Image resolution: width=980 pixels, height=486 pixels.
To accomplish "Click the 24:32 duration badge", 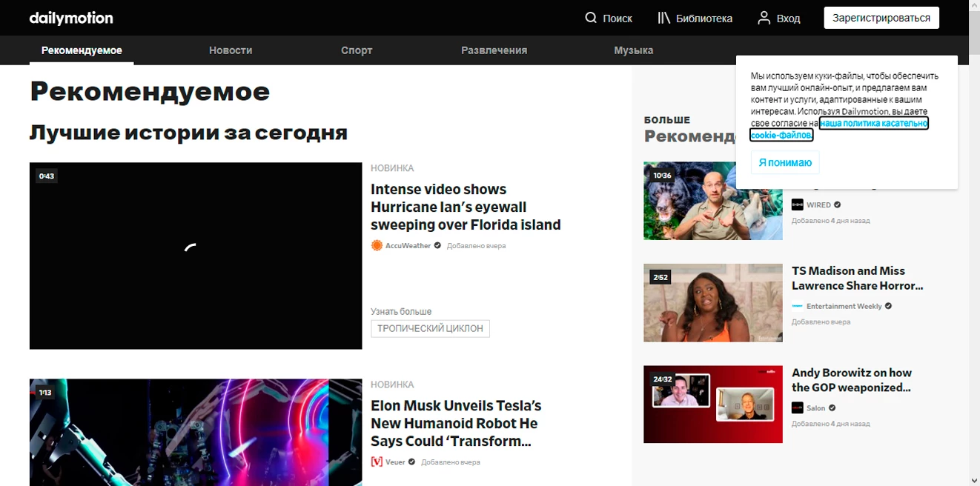I will [662, 379].
